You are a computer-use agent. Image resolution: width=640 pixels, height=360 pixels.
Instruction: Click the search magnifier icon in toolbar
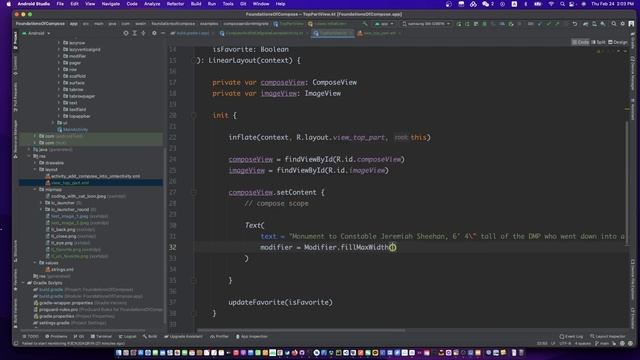(x=613, y=24)
